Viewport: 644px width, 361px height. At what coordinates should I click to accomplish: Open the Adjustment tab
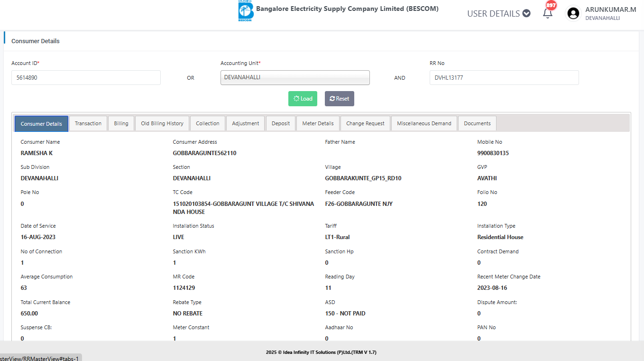point(246,123)
